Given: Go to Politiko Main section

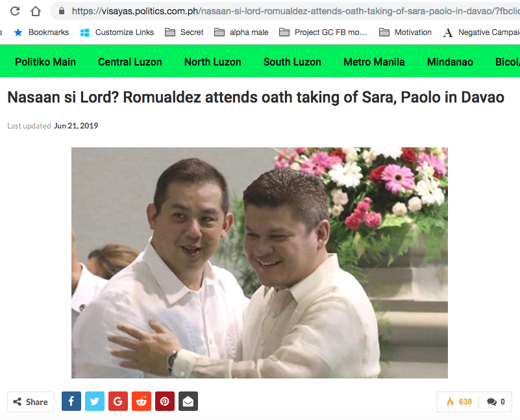Looking at the screenshot, I should point(45,62).
